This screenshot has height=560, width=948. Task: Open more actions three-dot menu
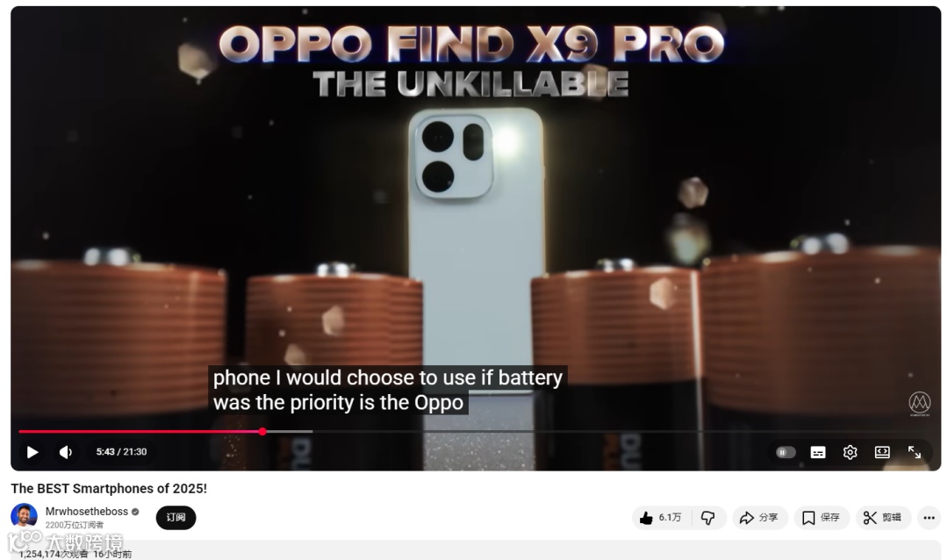click(929, 518)
